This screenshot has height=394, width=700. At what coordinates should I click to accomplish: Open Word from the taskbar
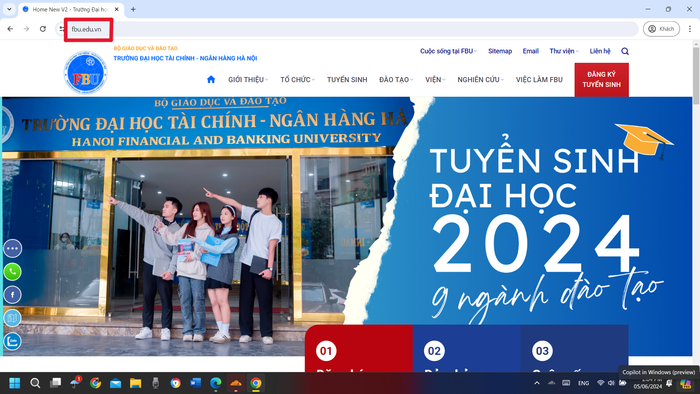click(196, 383)
